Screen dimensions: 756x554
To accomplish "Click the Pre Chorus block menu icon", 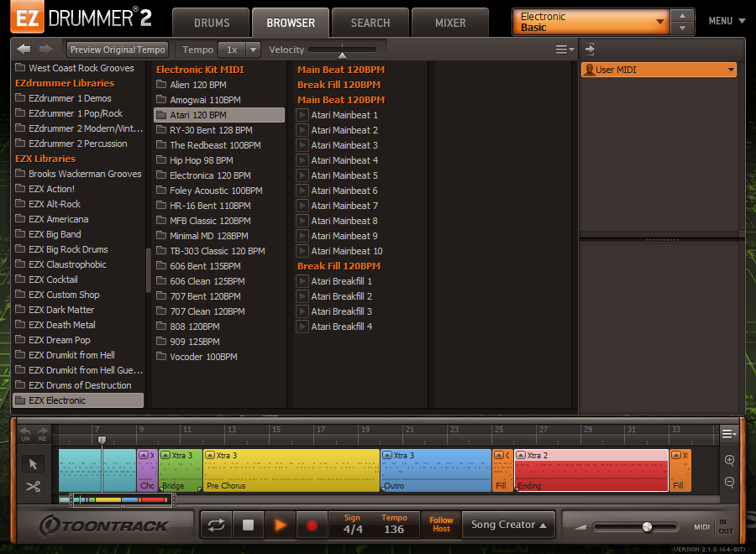I will [x=210, y=455].
